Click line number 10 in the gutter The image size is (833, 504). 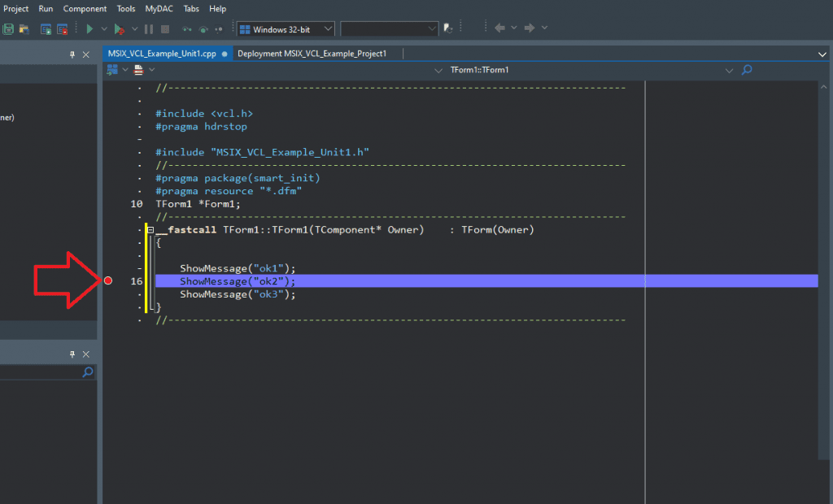coord(137,204)
